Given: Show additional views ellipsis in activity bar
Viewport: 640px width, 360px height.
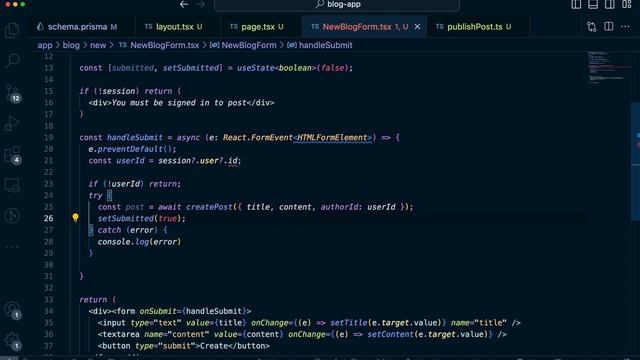Looking at the screenshot, I should tap(12, 247).
